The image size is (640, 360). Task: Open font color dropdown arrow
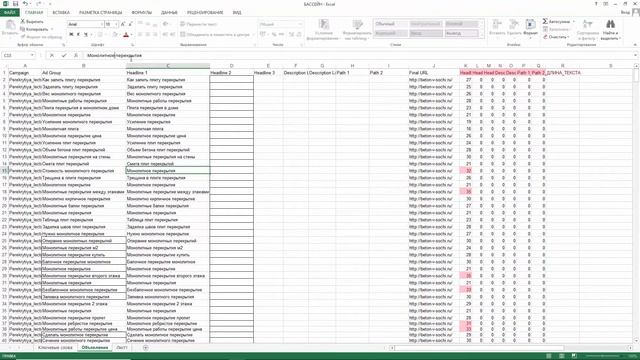tap(132, 35)
